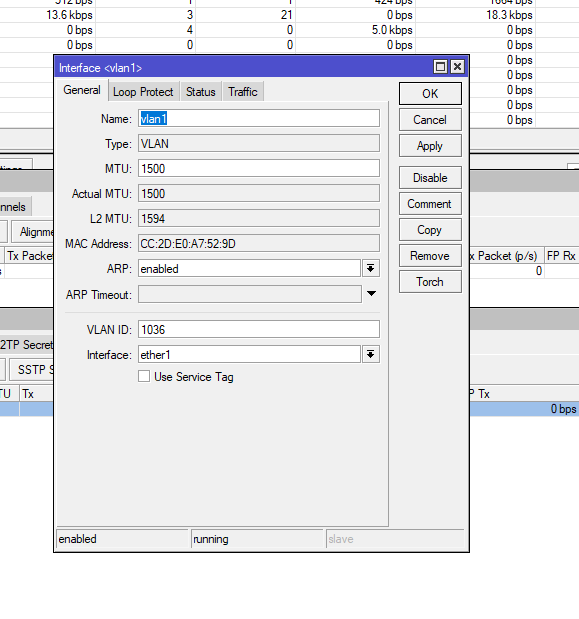Open the ARP mode dropdown
The height and width of the screenshot is (619, 579).
371,268
